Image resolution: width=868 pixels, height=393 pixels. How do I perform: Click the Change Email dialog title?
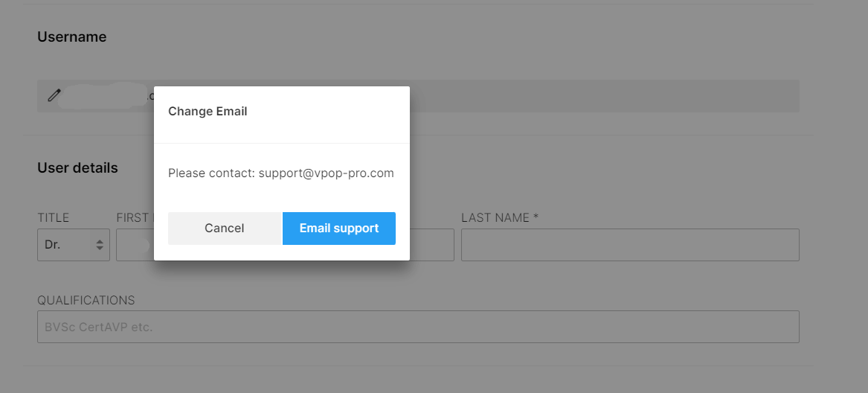pos(208,112)
